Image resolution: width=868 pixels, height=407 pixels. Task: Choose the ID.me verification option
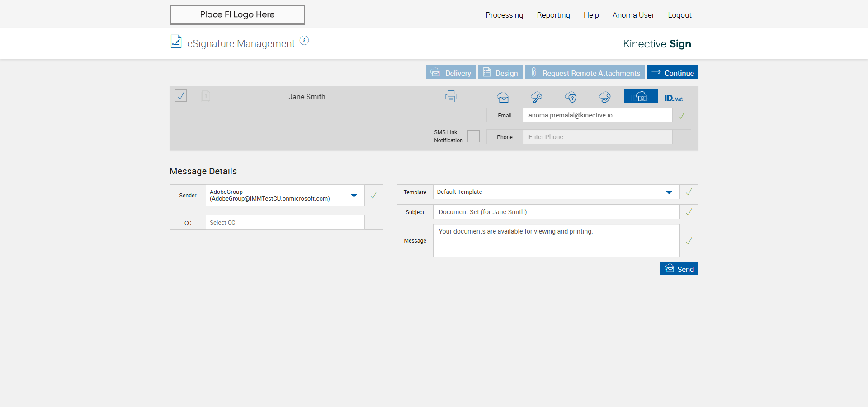click(674, 98)
